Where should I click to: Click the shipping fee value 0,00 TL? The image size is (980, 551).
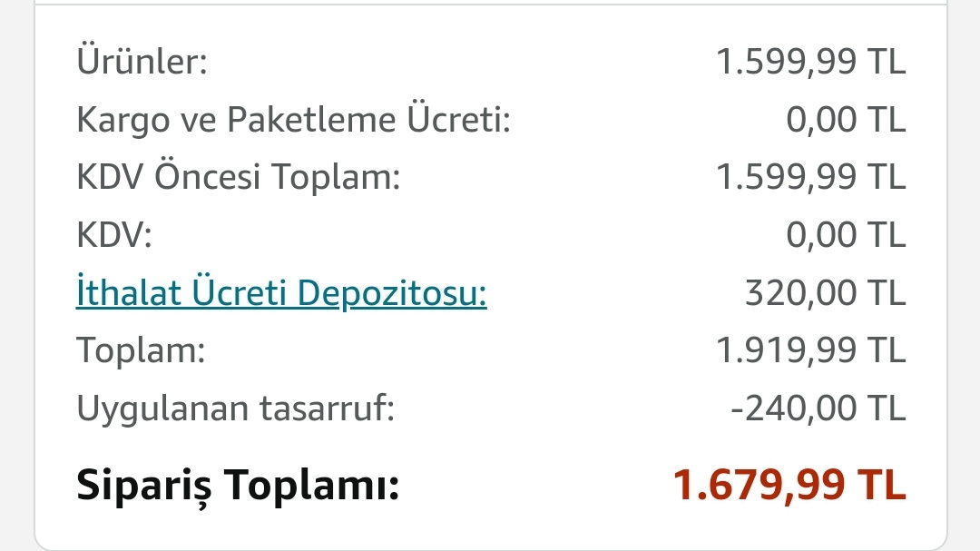[x=846, y=119]
